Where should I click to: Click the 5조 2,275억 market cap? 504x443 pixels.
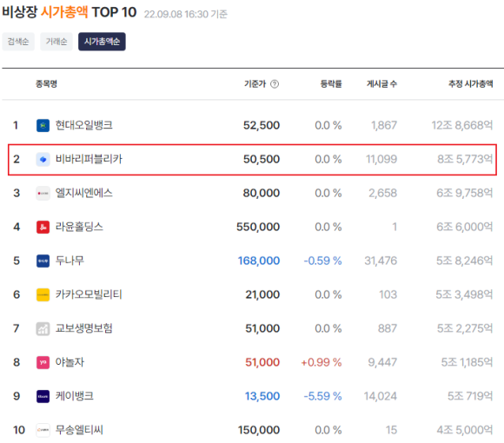pos(465,328)
